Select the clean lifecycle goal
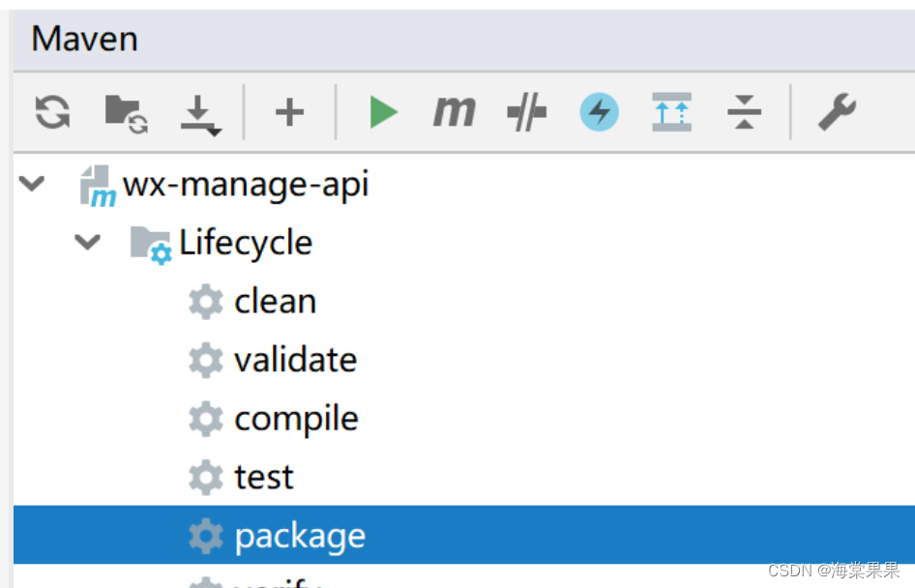The image size is (915, 588). pos(276,302)
